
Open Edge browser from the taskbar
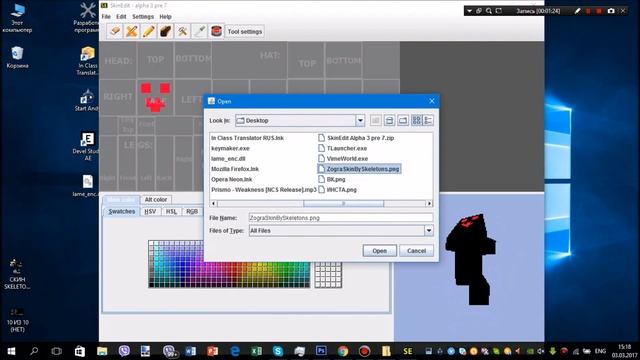click(x=235, y=351)
